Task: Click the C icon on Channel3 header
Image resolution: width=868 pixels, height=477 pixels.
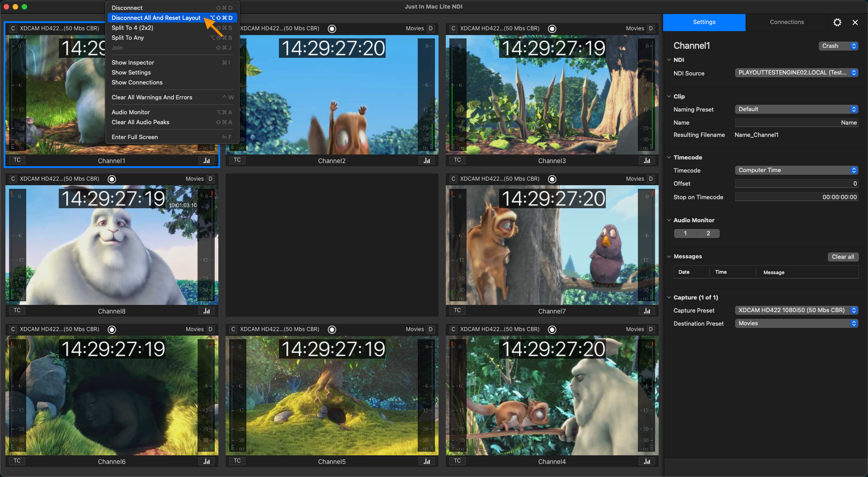Action: pos(453,28)
